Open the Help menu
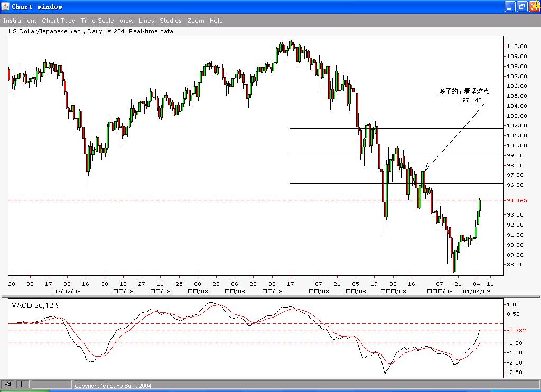 (x=216, y=21)
